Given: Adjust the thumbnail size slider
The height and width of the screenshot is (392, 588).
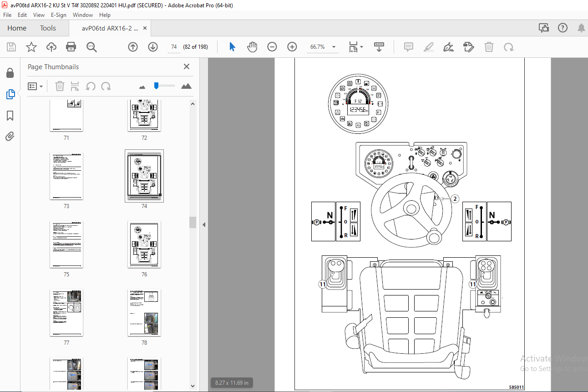Looking at the screenshot, I should tap(156, 86).
